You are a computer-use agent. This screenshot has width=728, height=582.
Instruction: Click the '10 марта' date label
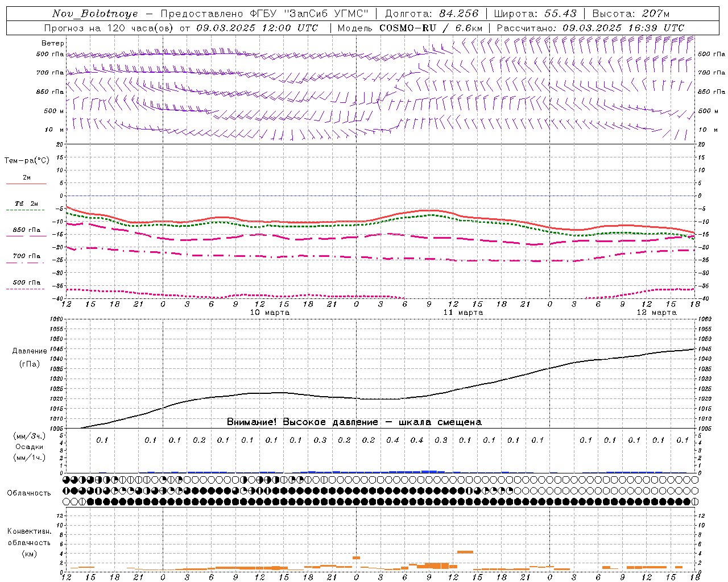[270, 313]
